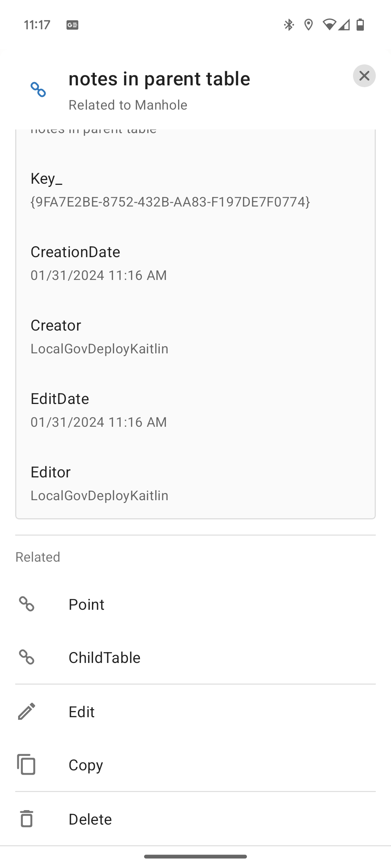Select Edit from the actions list
The height and width of the screenshot is (868, 391).
tap(81, 711)
